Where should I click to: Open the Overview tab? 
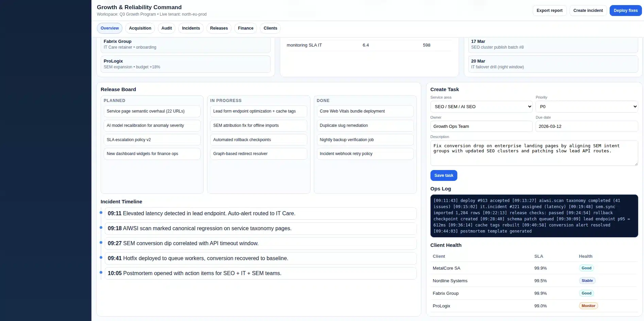109,28
